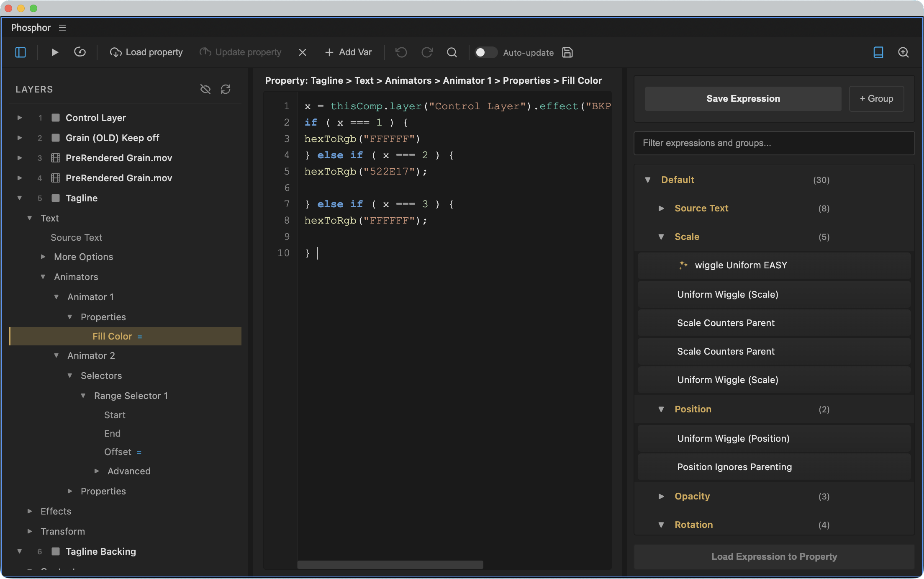This screenshot has height=579, width=924.
Task: Expand the Advanced group
Action: [x=96, y=471]
